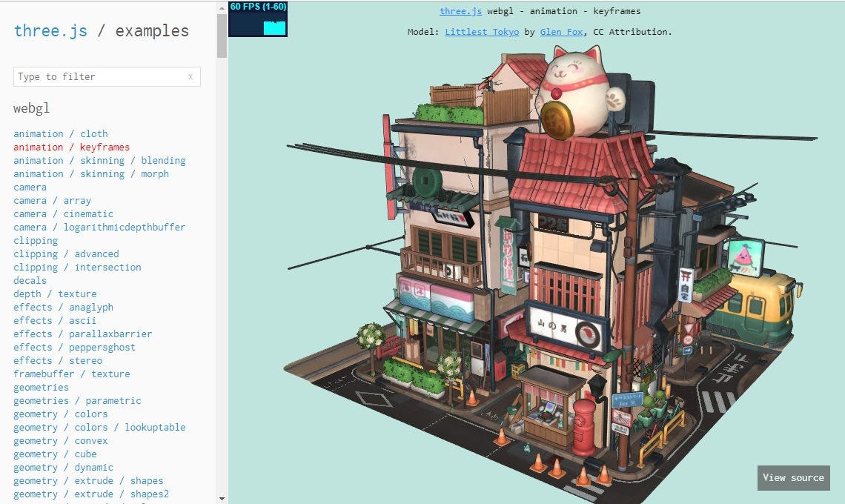This screenshot has width=845, height=504.
Task: Click sidebar scrollbar up arrow
Action: click(x=222, y=8)
